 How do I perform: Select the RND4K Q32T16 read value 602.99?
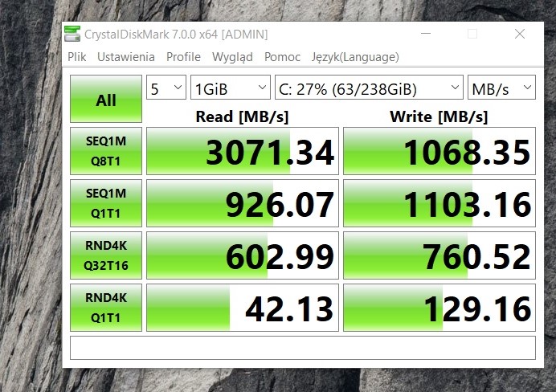pyautogui.click(x=243, y=255)
